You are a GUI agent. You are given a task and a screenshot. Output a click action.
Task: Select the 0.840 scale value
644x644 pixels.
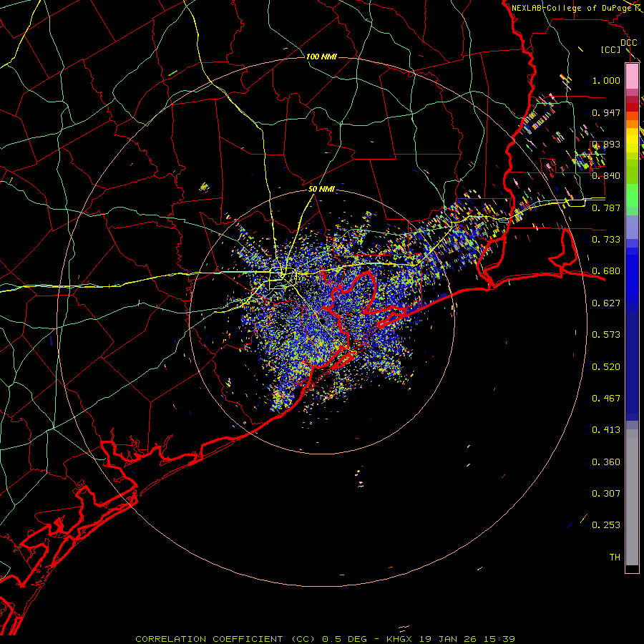606,176
